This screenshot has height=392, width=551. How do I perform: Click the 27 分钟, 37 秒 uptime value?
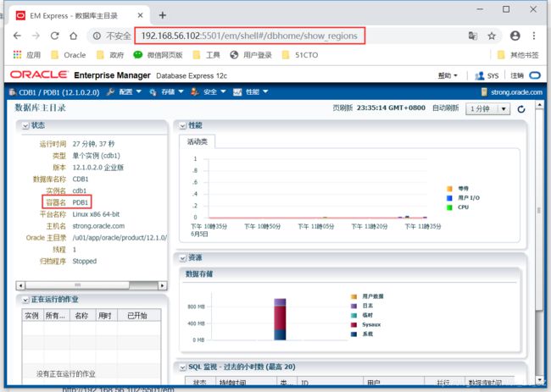click(93, 144)
